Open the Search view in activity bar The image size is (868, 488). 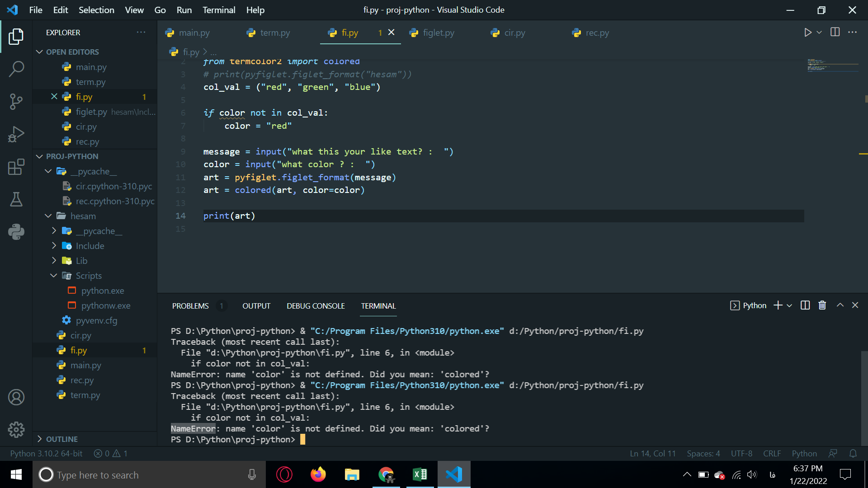[x=16, y=69]
